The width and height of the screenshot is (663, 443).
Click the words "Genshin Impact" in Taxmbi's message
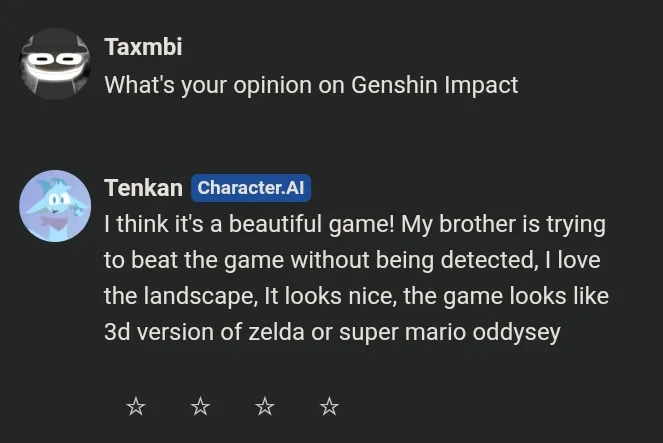pyautogui.click(x=434, y=85)
